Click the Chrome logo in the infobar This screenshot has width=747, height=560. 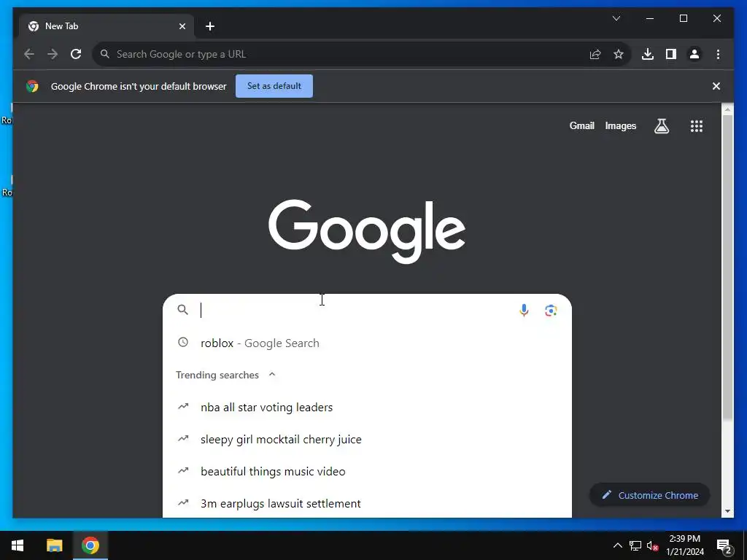[32, 86]
